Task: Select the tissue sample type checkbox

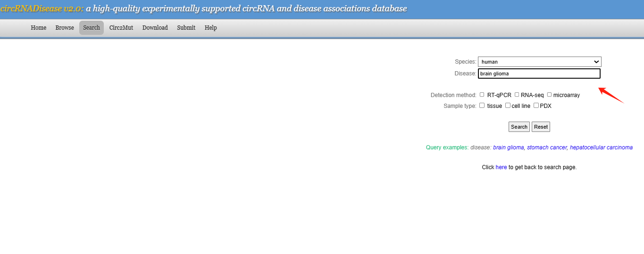Action: [482, 106]
